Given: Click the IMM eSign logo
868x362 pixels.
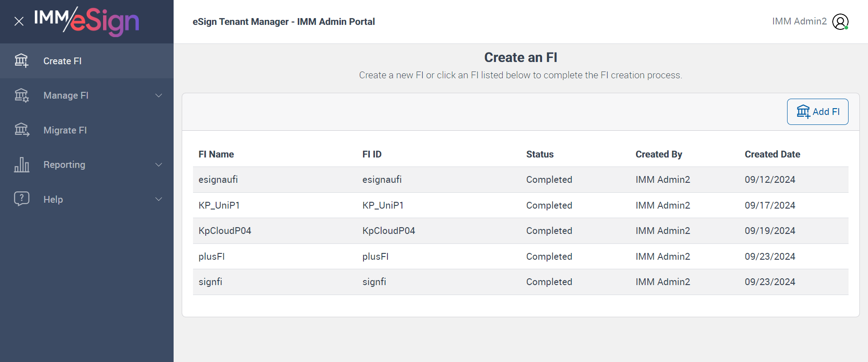Looking at the screenshot, I should tap(87, 21).
